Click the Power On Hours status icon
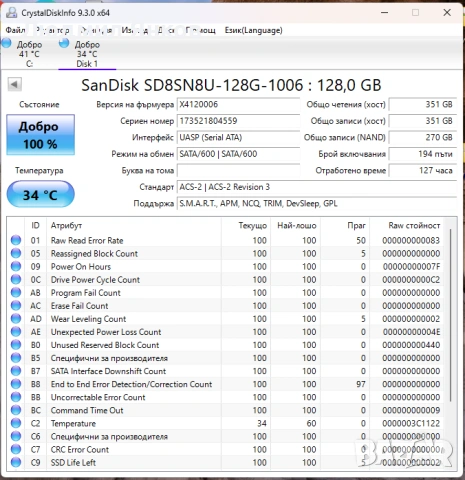The image size is (465, 480). (x=16, y=266)
